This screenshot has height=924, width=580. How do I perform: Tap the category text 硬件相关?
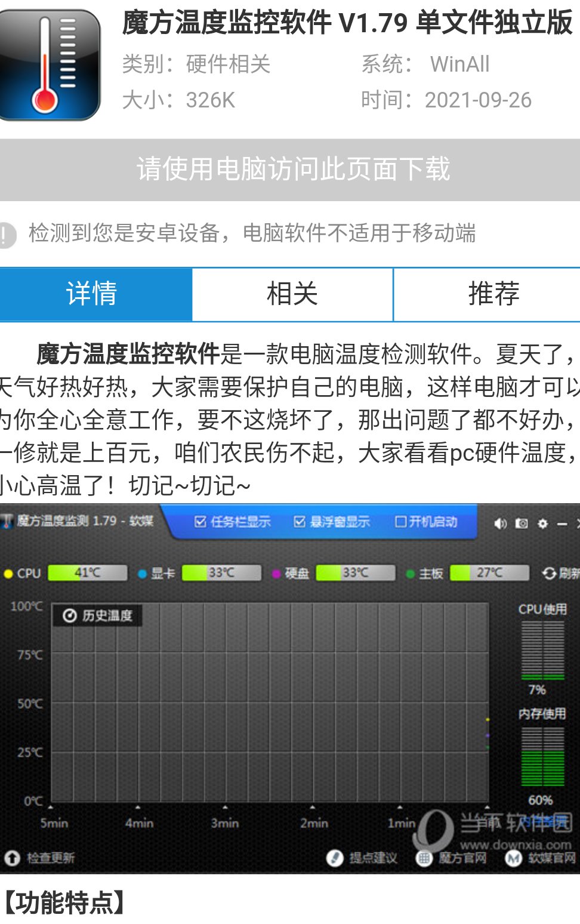[228, 64]
